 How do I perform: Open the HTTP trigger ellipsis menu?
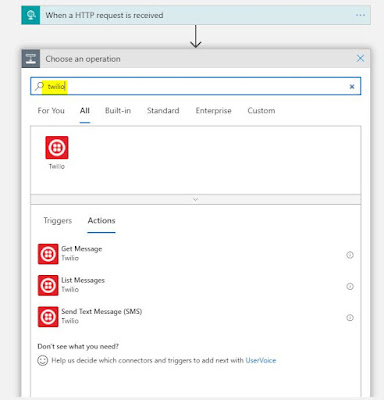point(360,15)
